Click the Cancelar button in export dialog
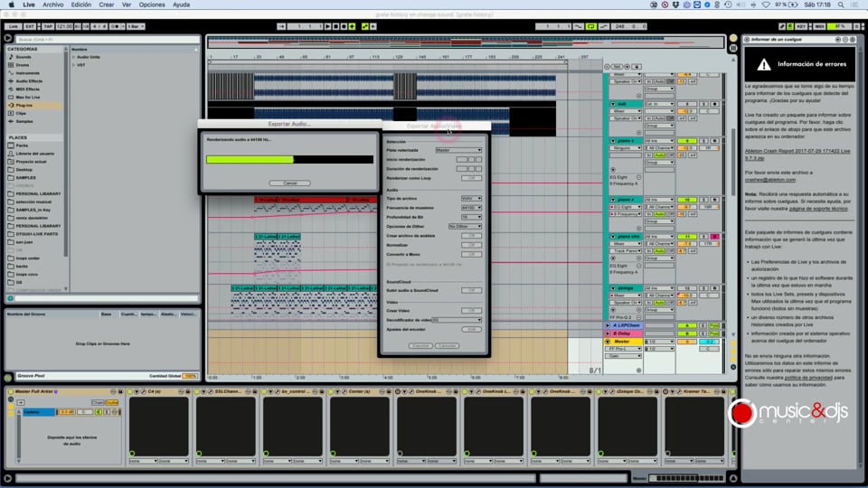Viewport: 868px width, 488px height. pyautogui.click(x=447, y=346)
